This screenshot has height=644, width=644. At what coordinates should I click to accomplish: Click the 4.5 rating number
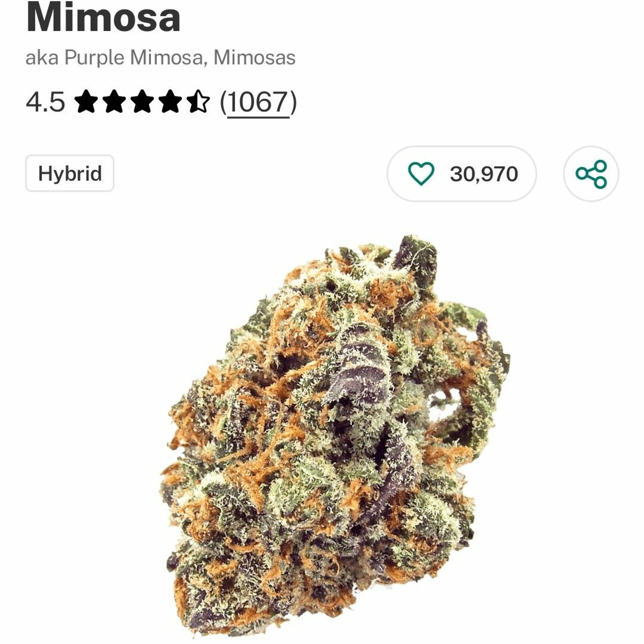[45, 102]
